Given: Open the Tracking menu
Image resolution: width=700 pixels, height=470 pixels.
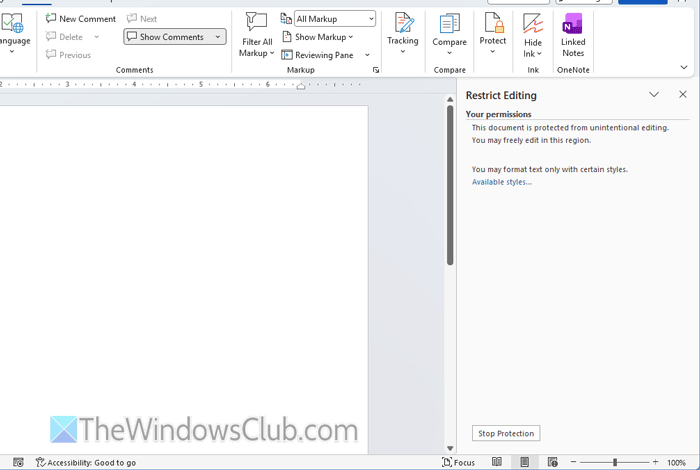Looking at the screenshot, I should tap(403, 33).
